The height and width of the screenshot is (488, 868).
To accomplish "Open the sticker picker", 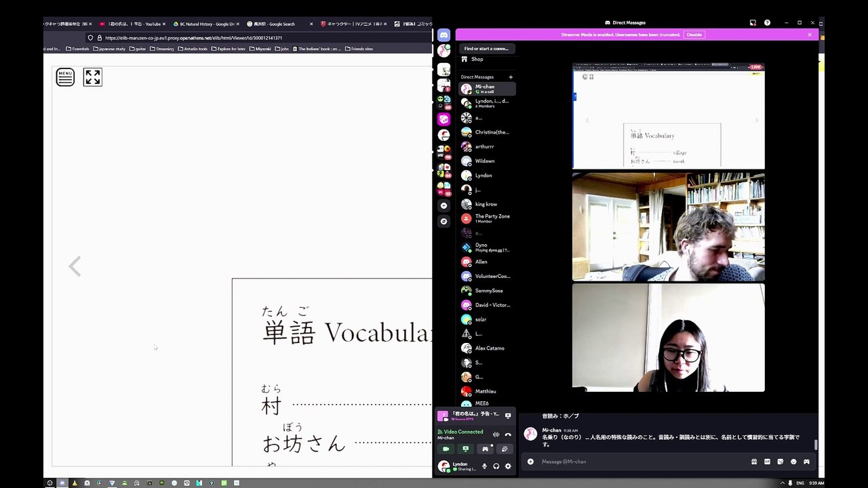I will coord(780,462).
